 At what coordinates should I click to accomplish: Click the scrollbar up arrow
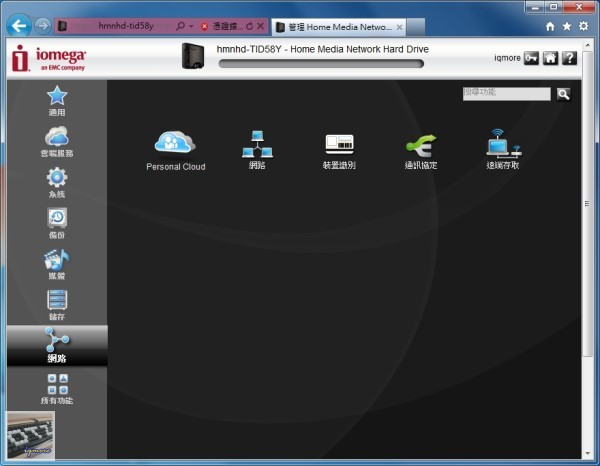pos(587,45)
